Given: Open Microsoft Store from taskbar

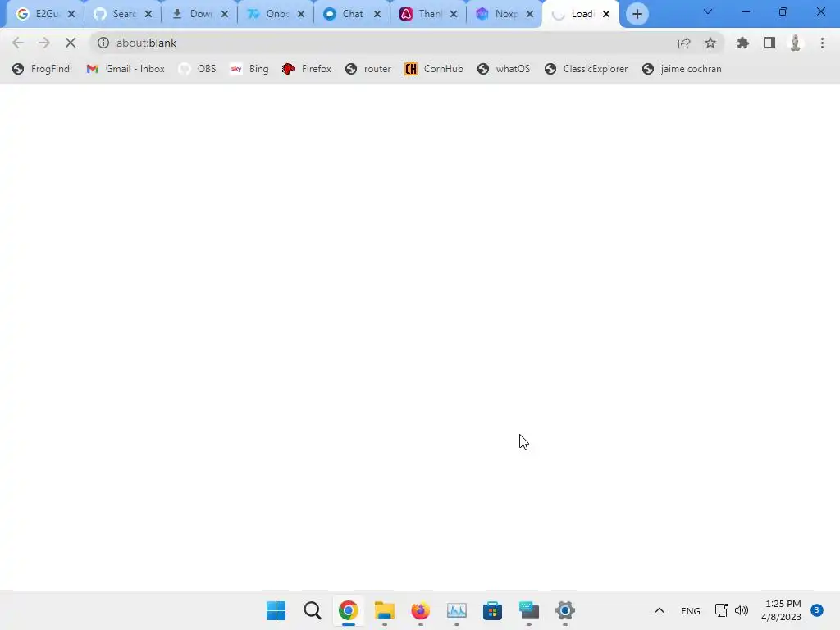Looking at the screenshot, I should click(x=492, y=610).
